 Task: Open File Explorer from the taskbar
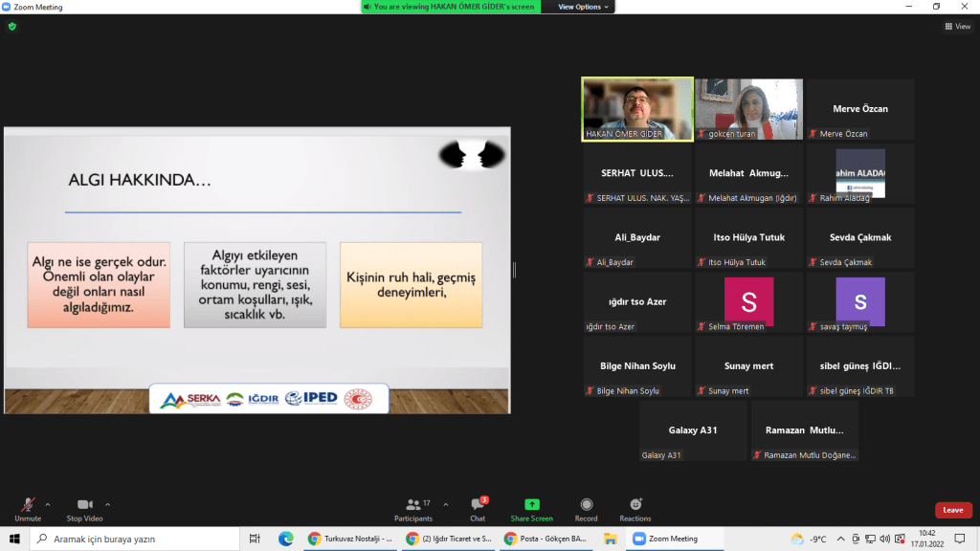click(x=610, y=539)
